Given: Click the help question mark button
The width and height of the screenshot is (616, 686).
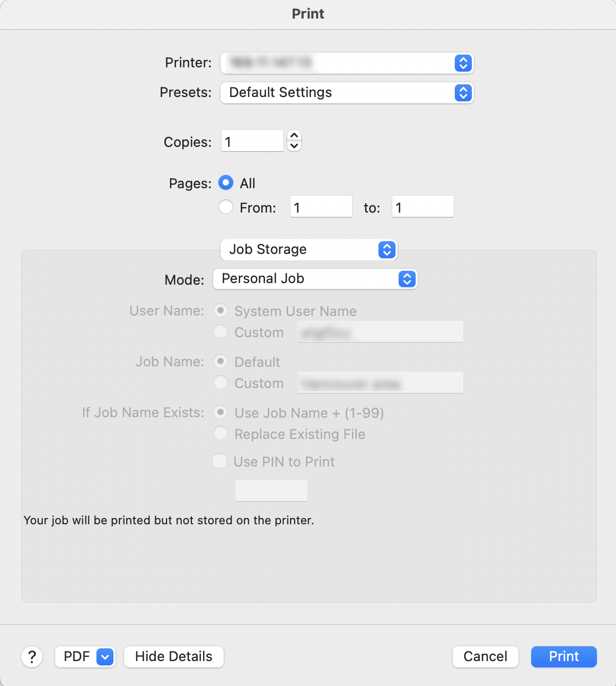Looking at the screenshot, I should point(32,657).
